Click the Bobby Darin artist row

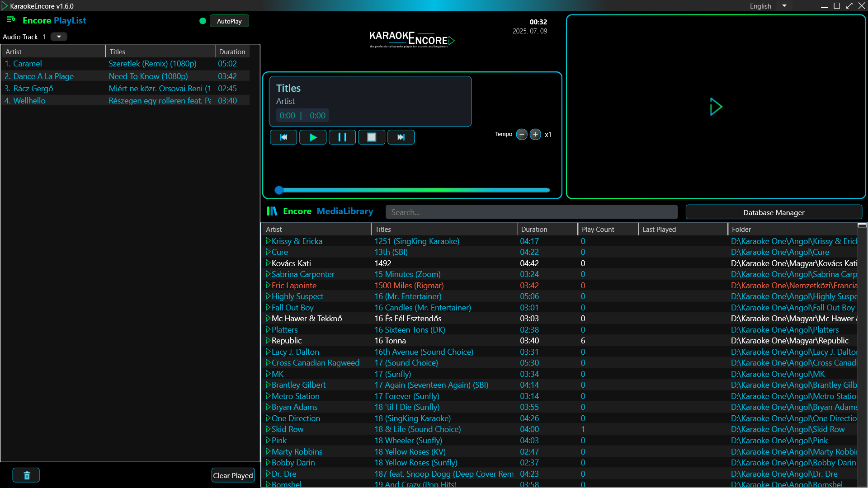pyautogui.click(x=293, y=463)
